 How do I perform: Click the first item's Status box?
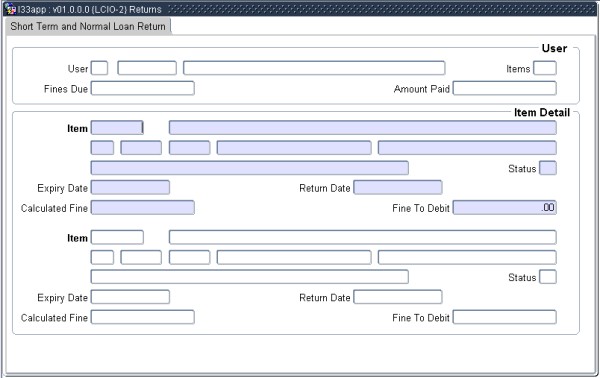point(548,168)
